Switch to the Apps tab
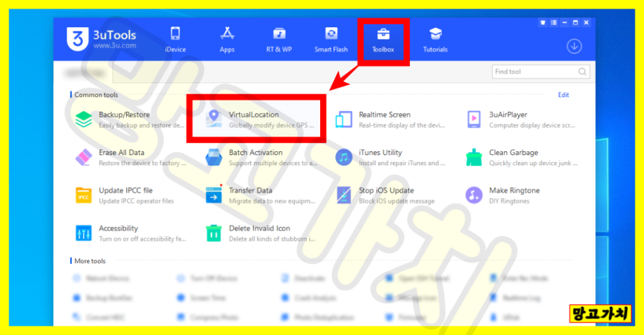644x335 pixels. (227, 40)
